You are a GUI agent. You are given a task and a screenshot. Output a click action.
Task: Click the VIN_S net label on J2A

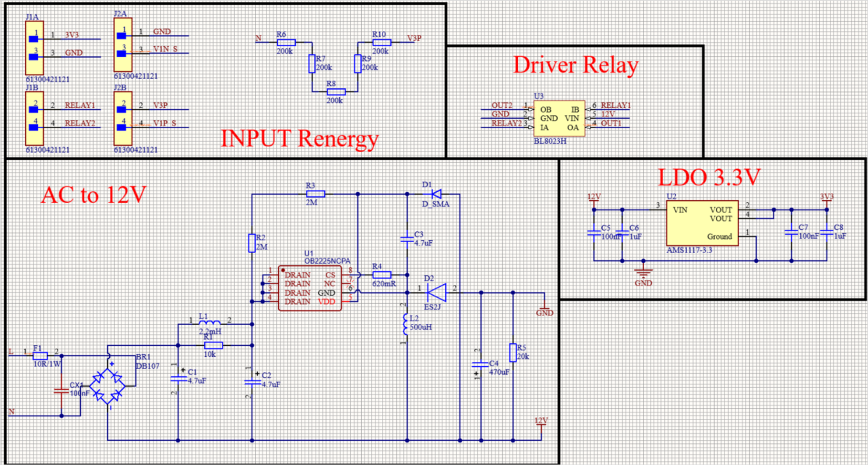coord(165,49)
